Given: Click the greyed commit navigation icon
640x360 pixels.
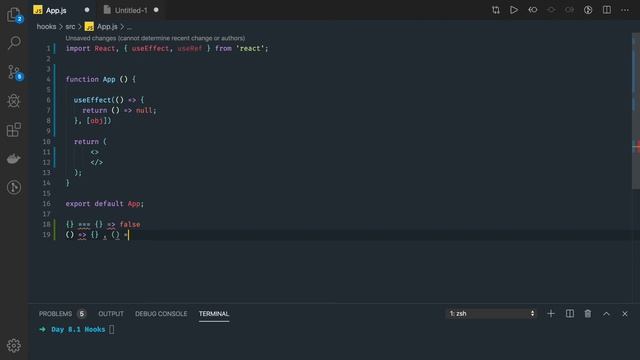Looking at the screenshot, I should click(551, 10).
